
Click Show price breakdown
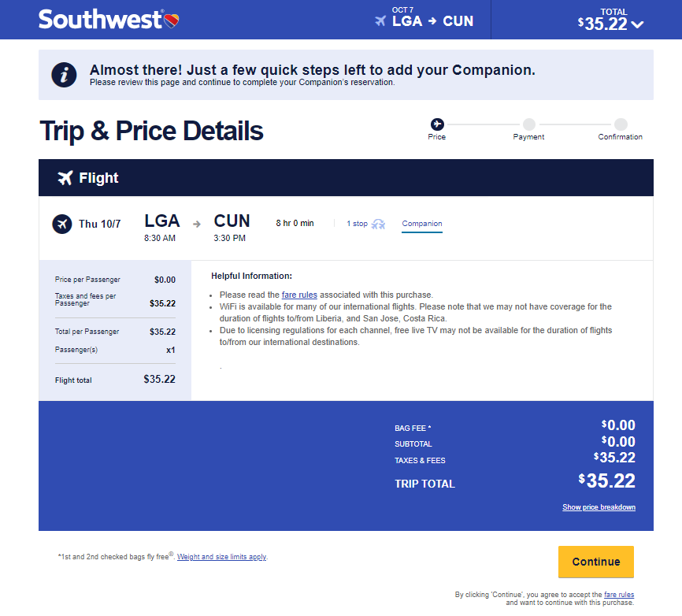pos(599,507)
